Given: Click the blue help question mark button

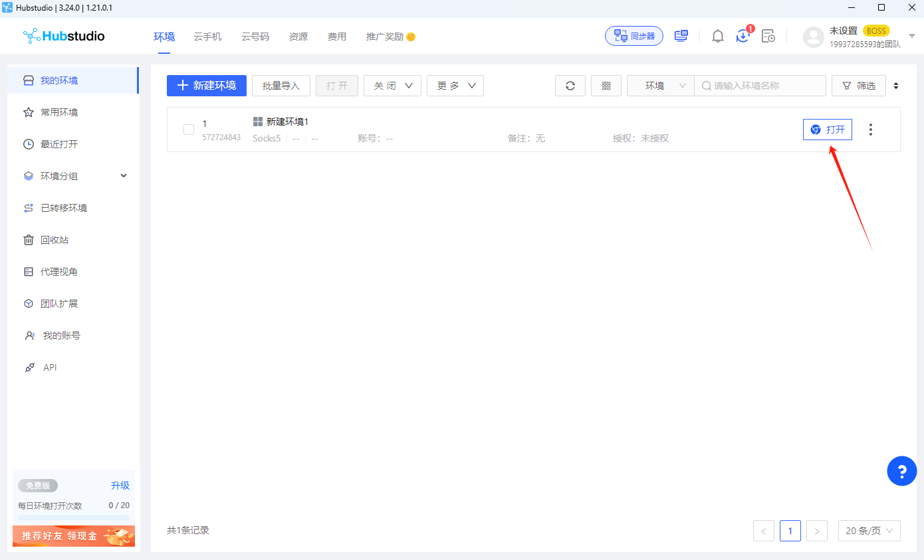Looking at the screenshot, I should tap(902, 471).
